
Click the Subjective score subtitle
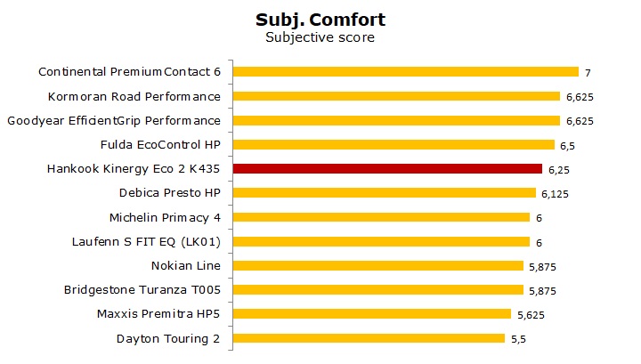click(x=320, y=37)
